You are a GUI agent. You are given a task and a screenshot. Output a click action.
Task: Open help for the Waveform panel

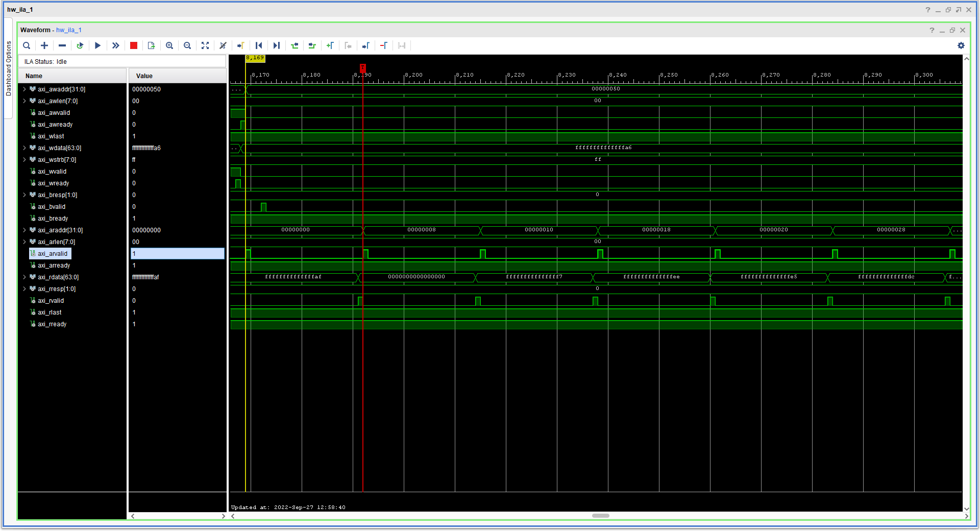932,30
